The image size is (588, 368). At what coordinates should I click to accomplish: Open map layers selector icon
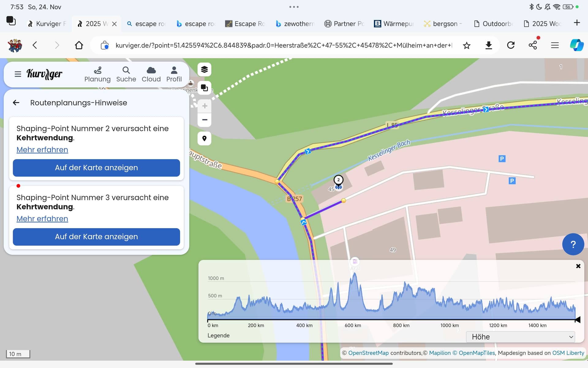[204, 70]
